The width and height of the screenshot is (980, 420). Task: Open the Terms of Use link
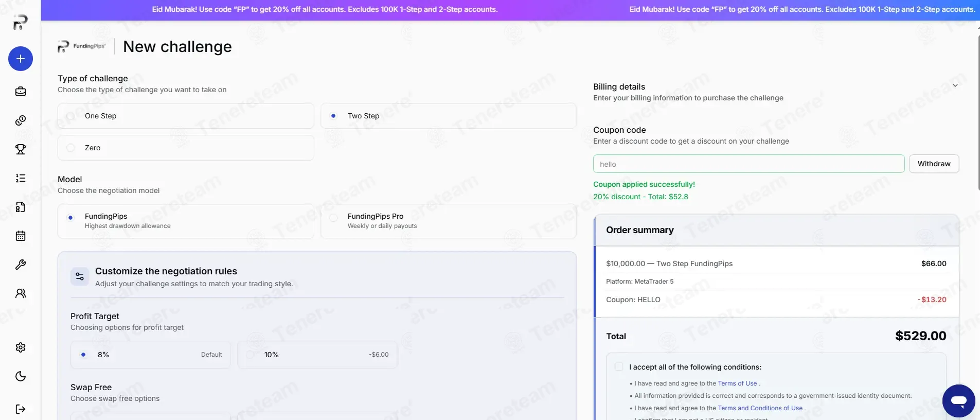click(737, 383)
